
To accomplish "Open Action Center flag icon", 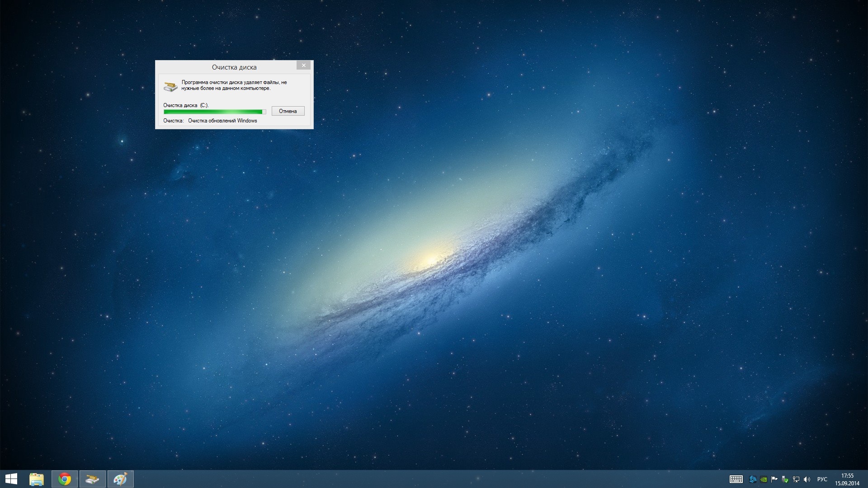I will point(774,479).
